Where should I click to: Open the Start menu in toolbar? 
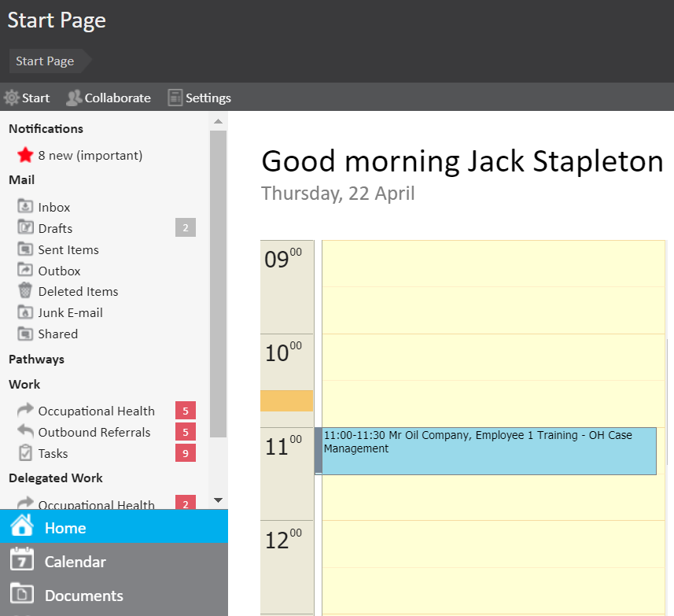click(x=27, y=98)
